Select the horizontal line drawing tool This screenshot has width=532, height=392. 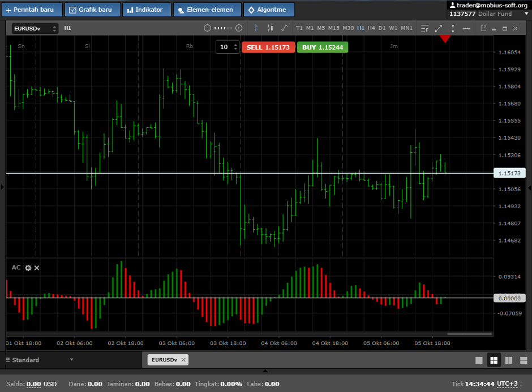click(466, 28)
